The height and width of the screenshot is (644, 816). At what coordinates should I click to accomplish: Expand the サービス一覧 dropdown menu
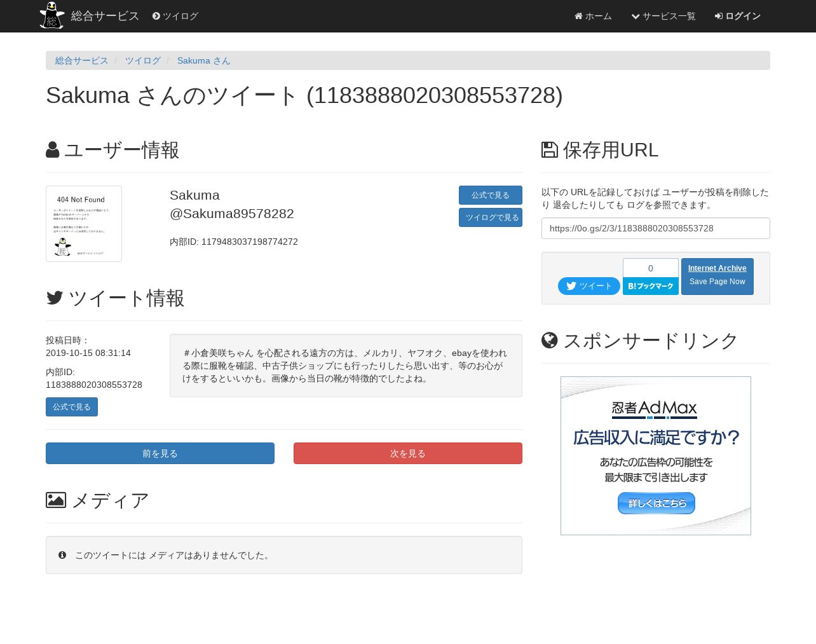(x=663, y=16)
